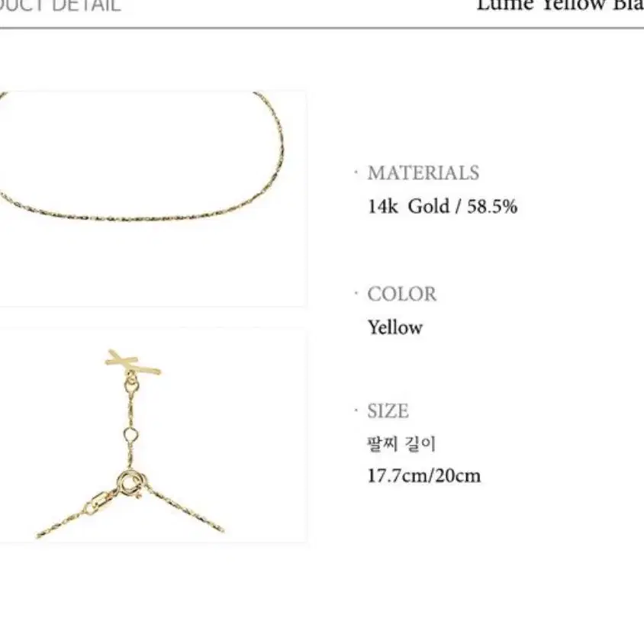Viewport: 644px width, 644px height.
Task: Click the spring ring clasp
Action: click(x=131, y=484)
